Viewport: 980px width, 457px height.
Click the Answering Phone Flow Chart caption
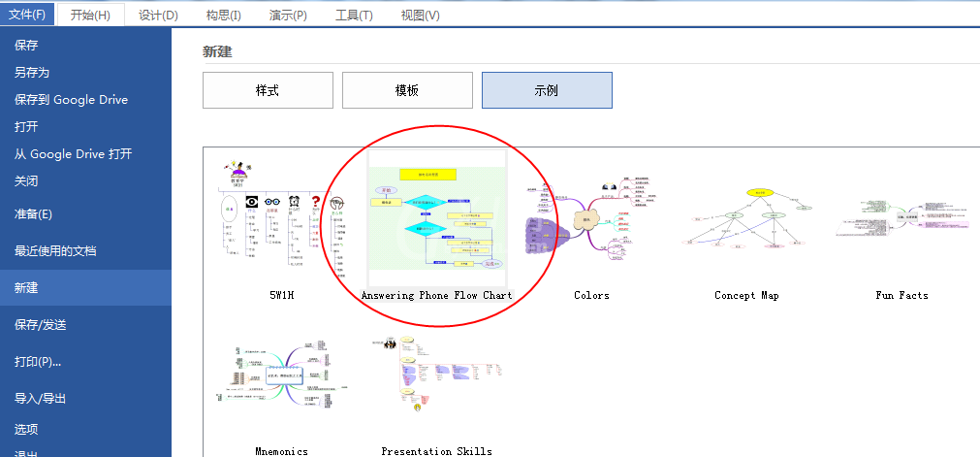click(x=437, y=296)
